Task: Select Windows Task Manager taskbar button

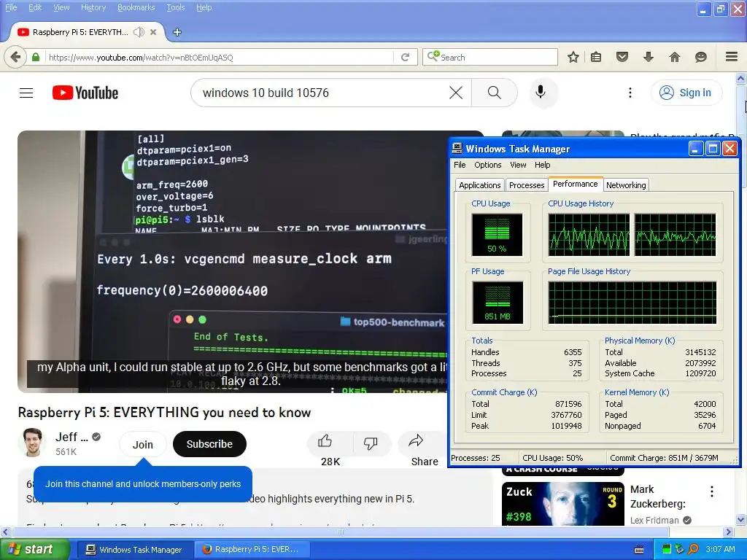Action: click(134, 550)
